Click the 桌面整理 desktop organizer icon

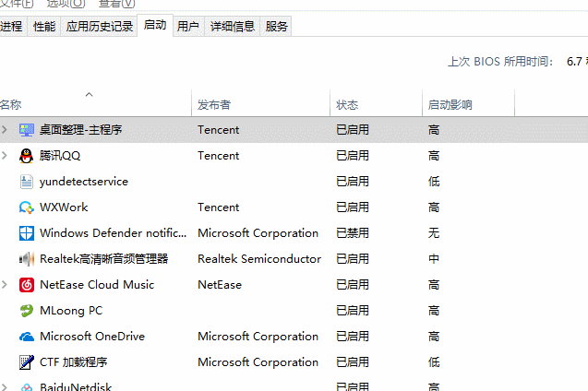26,130
